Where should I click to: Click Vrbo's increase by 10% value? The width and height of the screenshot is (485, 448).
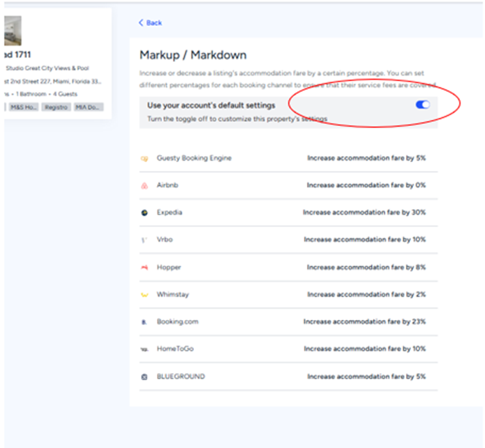[x=365, y=240]
